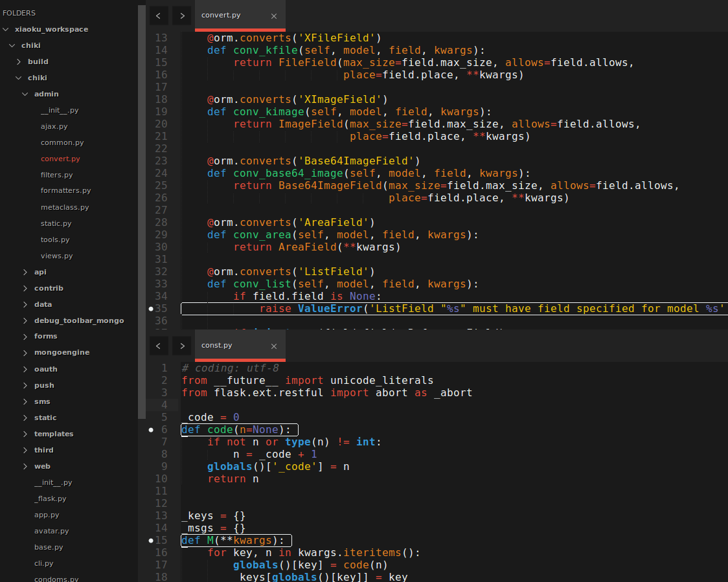Expand the api folder

[25, 272]
